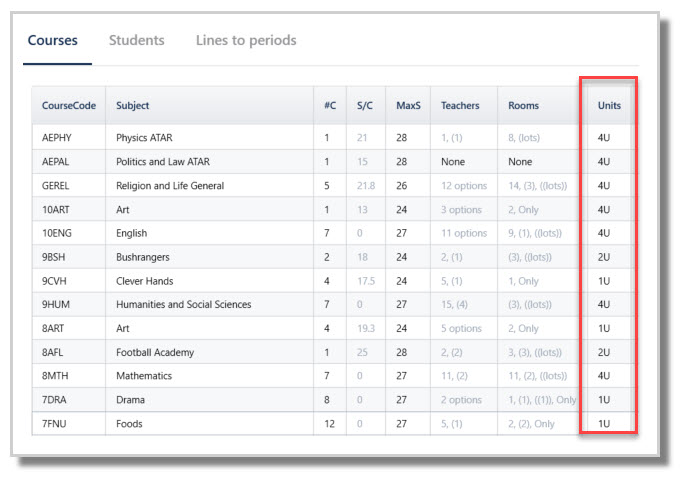Click the 2U units value for Bushrangers
The height and width of the screenshot is (480, 688).
point(604,257)
